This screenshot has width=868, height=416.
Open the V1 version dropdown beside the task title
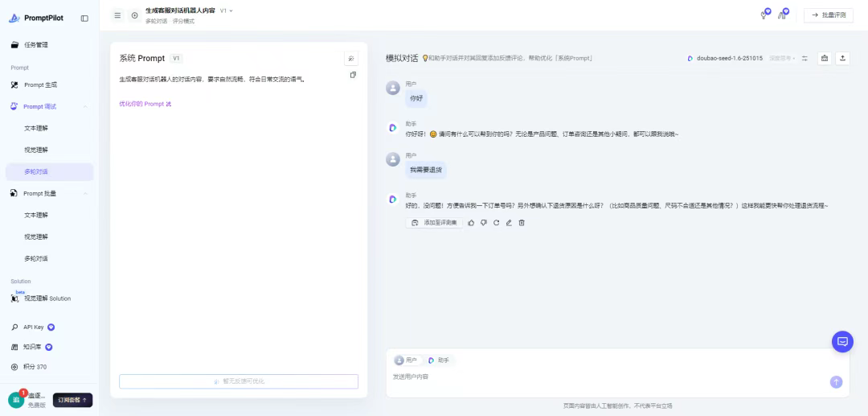[x=227, y=10]
